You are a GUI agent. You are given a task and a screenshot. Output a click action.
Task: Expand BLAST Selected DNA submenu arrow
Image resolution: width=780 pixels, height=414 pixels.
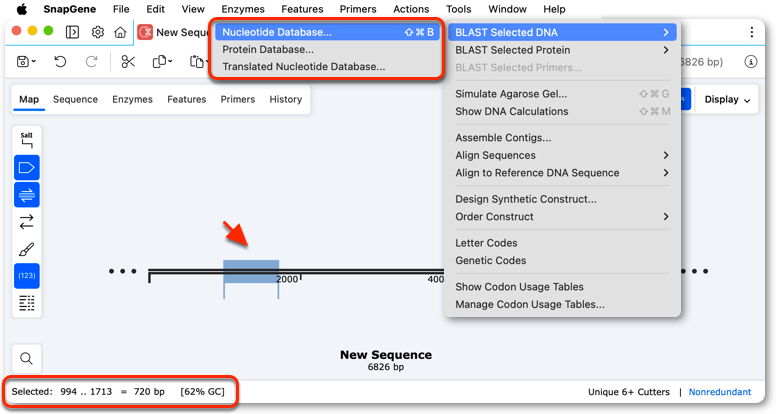[666, 32]
